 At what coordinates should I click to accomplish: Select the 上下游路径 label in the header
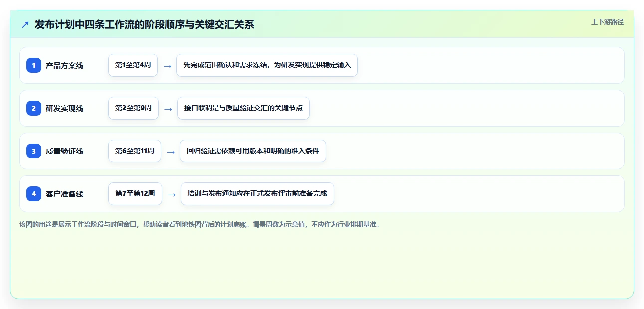tap(607, 22)
